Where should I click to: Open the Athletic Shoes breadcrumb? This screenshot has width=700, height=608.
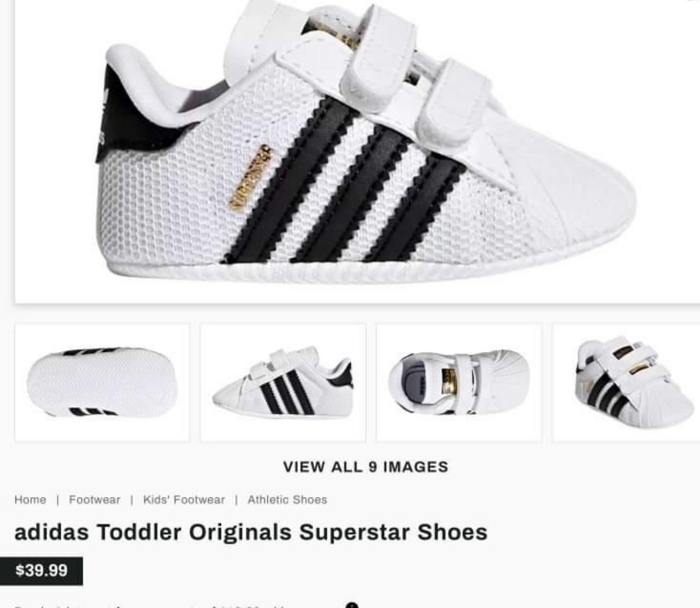[x=288, y=499]
